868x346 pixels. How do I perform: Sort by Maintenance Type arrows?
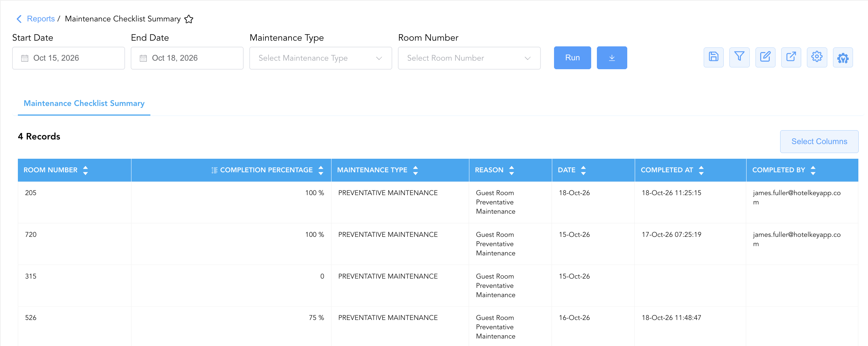(x=415, y=170)
